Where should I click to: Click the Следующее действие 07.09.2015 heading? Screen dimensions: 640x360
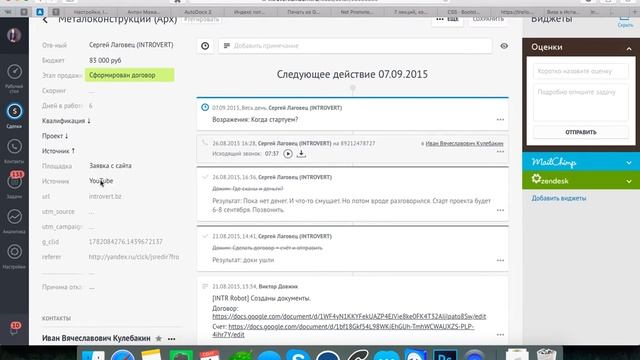tap(352, 74)
